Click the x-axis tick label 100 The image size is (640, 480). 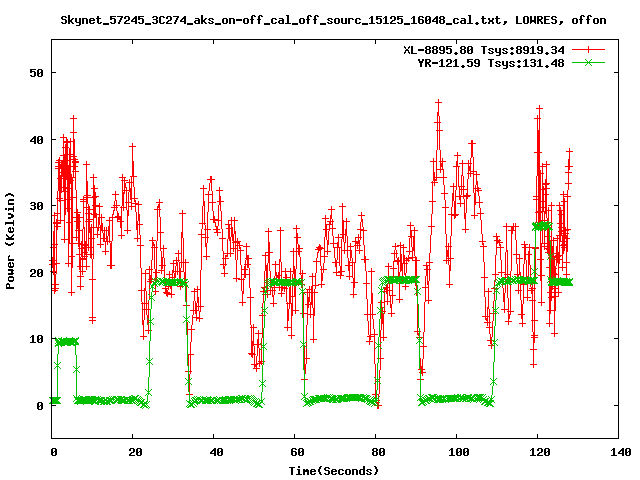pos(459,452)
